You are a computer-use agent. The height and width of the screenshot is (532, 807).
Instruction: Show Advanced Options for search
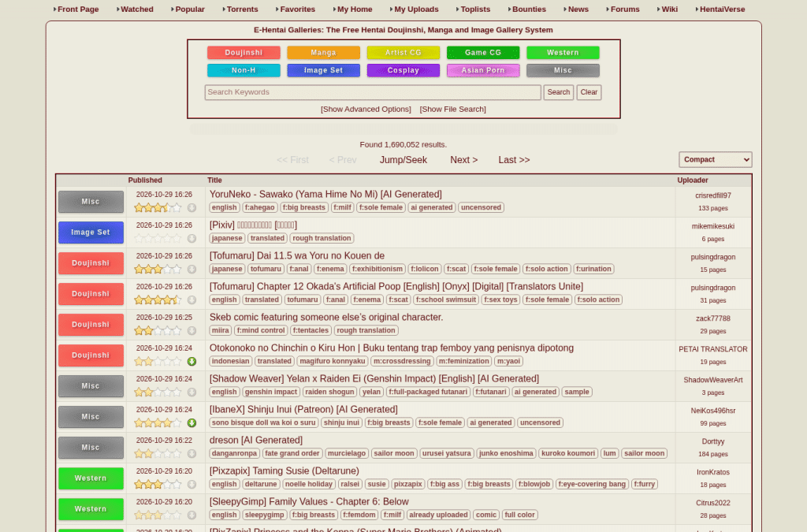[x=366, y=109]
